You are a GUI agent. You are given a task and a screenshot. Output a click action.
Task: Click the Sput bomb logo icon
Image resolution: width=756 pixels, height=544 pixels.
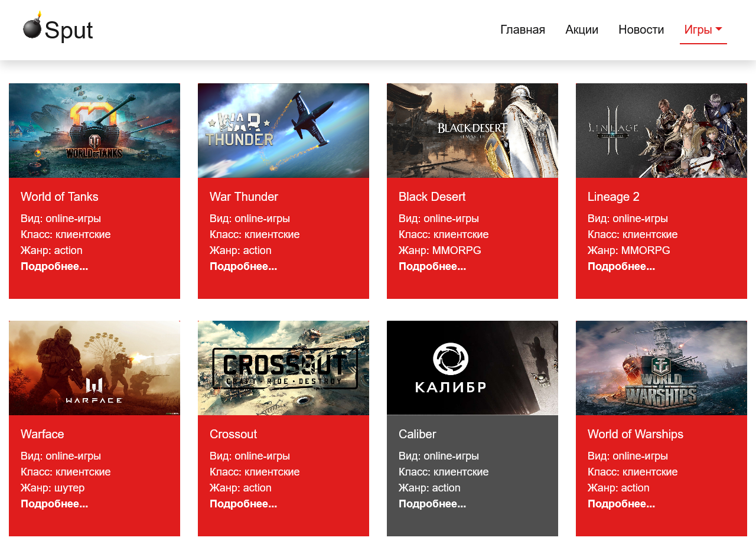click(x=32, y=25)
